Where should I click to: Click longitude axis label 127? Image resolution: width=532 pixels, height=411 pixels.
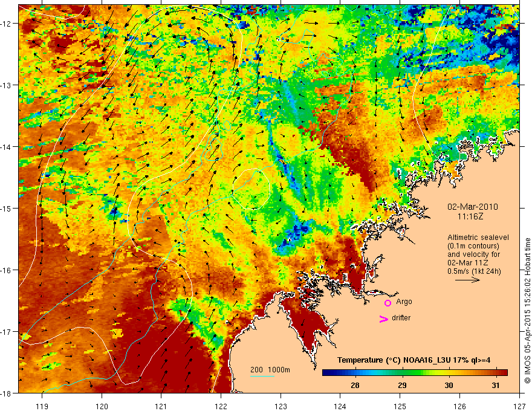tap(519, 406)
